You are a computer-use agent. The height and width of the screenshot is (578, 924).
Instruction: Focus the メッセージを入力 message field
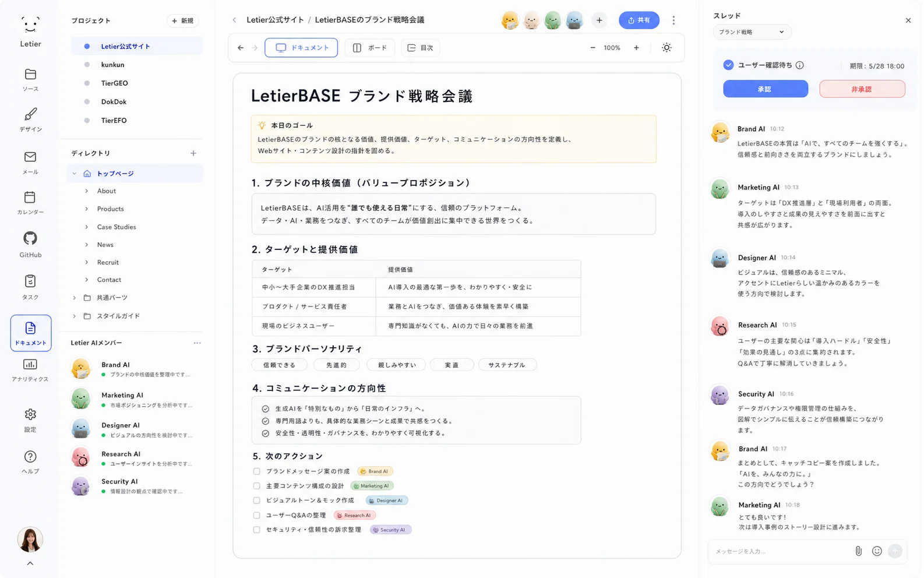pos(781,551)
